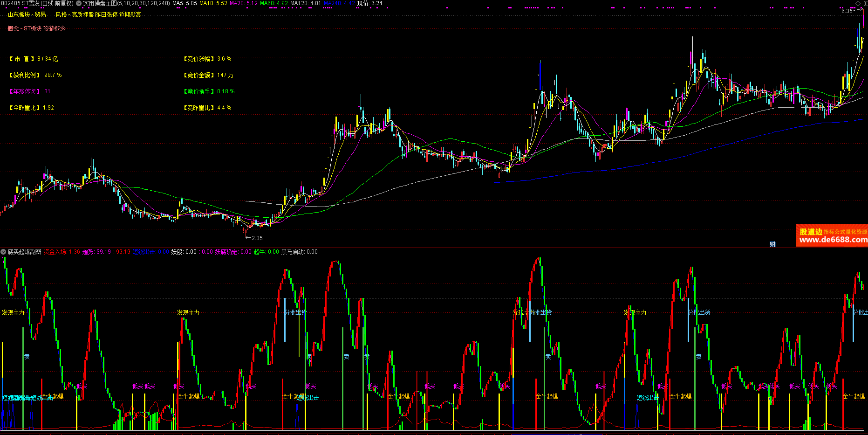Click the magenta MA20 legend label
This screenshot has height=435, width=868.
244,3
